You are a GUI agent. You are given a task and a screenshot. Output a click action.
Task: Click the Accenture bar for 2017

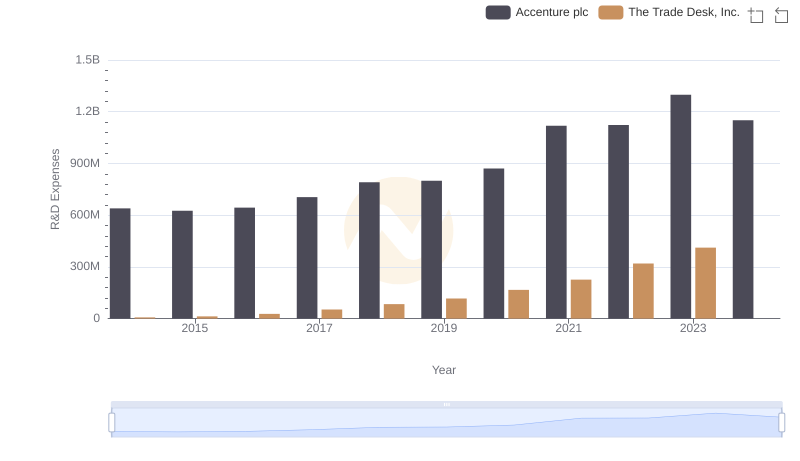[x=307, y=258]
